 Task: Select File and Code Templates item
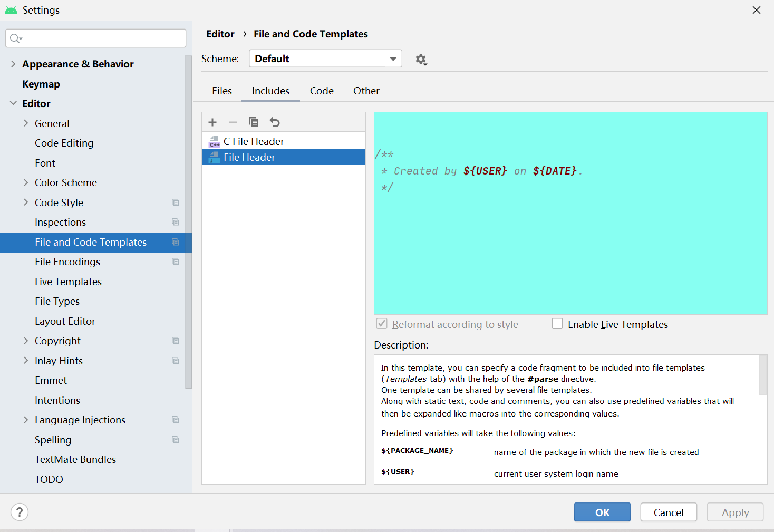(96, 242)
